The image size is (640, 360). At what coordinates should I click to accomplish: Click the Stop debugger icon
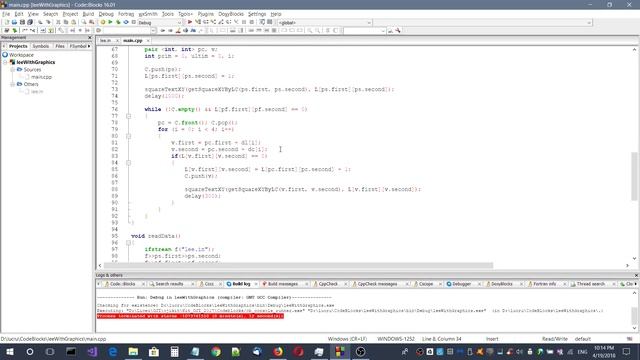click(x=251, y=22)
